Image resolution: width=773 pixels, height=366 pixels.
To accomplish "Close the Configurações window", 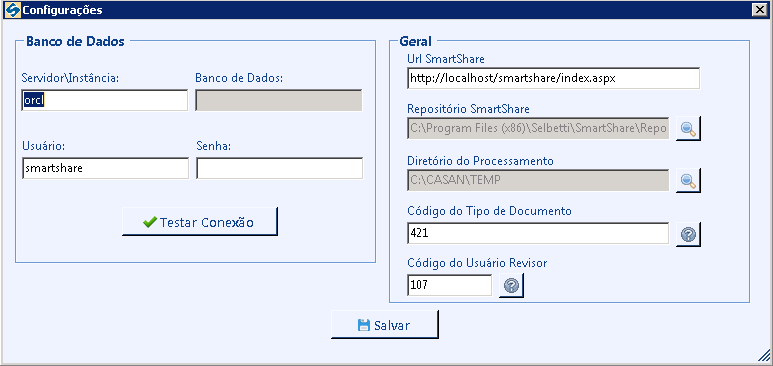I will click(x=758, y=9).
